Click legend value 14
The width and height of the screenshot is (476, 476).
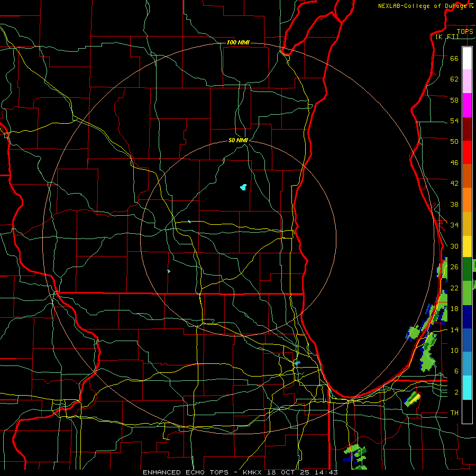[x=454, y=329]
